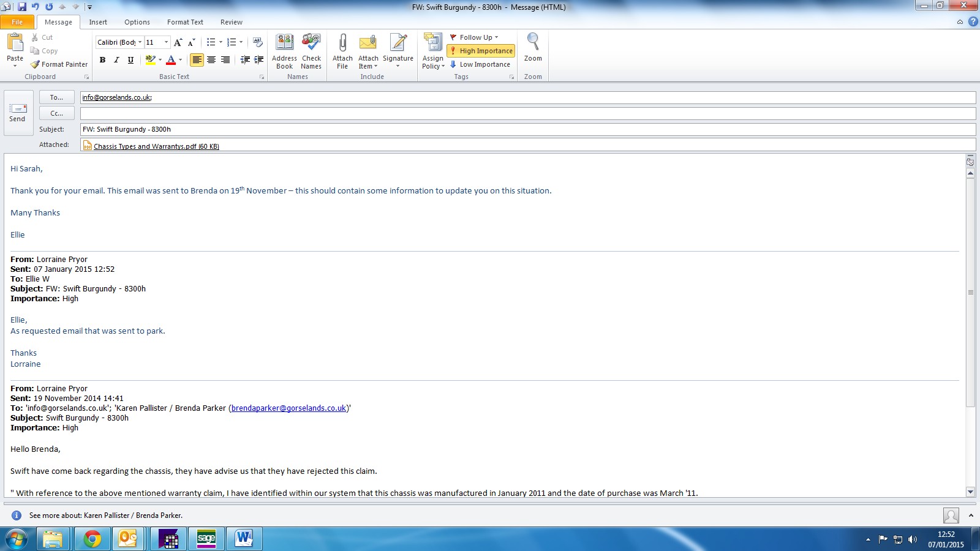Apply a bulleted list
The width and height of the screenshot is (980, 551).
click(211, 42)
